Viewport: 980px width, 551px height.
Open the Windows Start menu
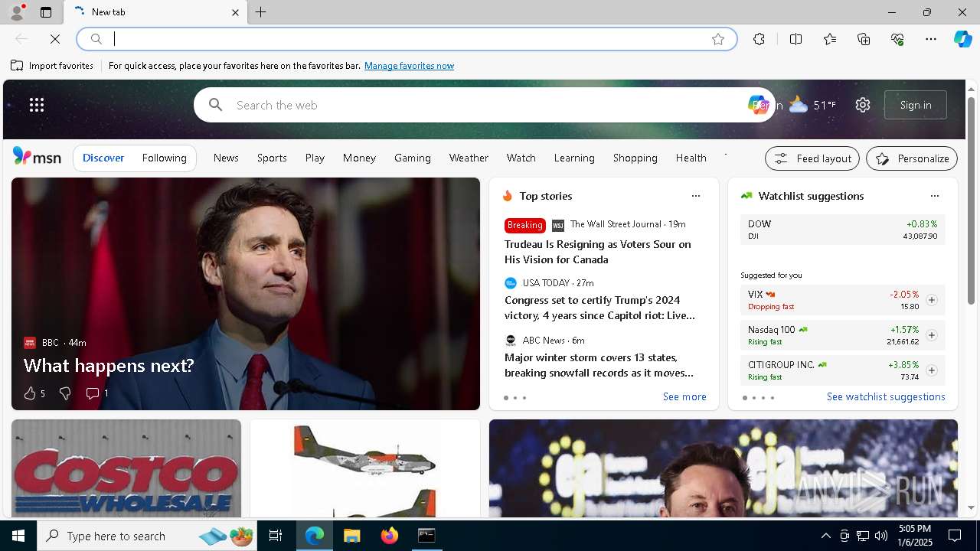click(18, 536)
